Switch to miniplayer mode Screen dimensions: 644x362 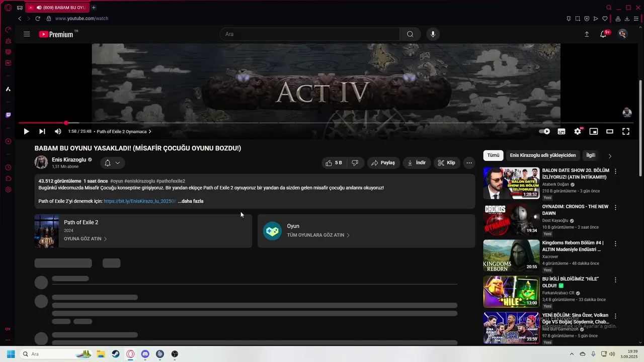(594, 131)
